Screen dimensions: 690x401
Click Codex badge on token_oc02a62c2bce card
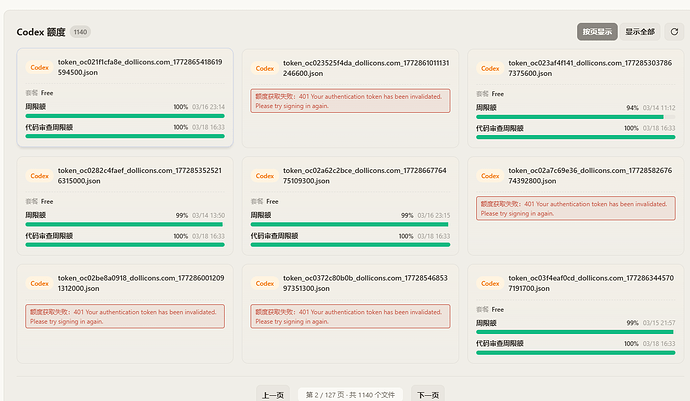coord(265,176)
